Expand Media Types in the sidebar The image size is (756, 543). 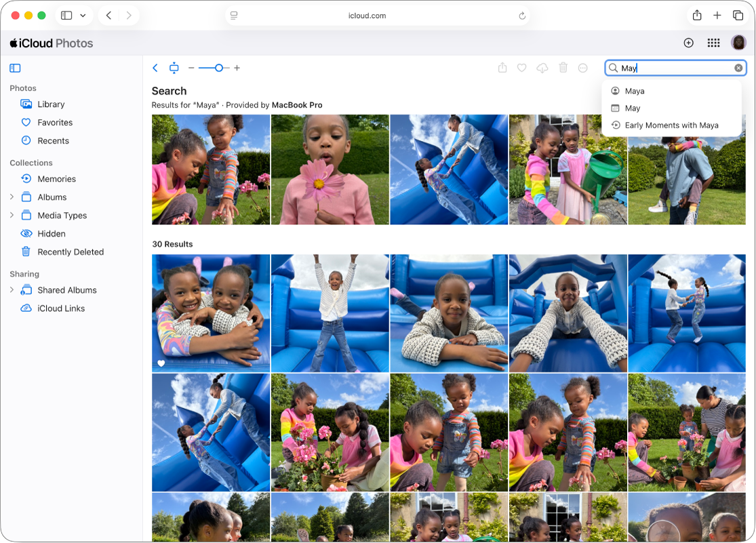click(12, 215)
